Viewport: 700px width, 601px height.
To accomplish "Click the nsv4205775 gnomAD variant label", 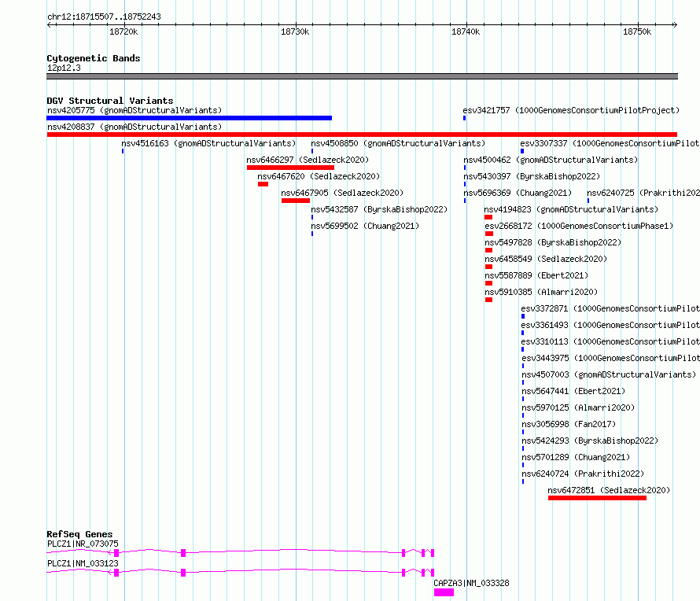I will tap(134, 110).
